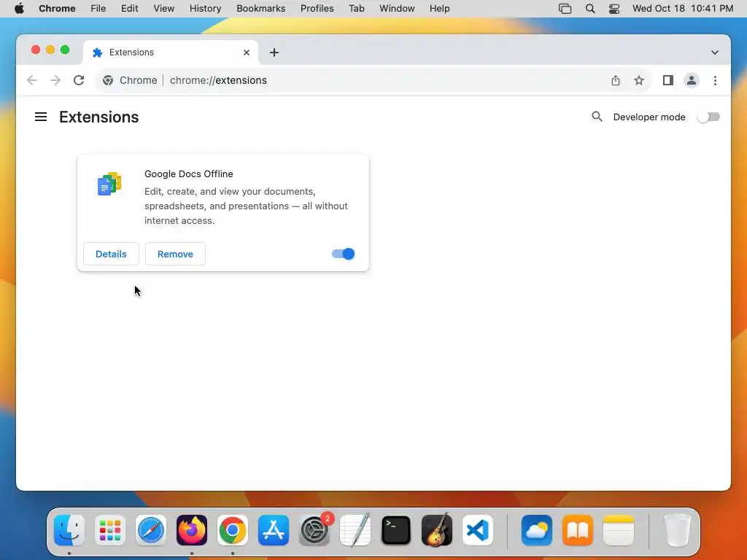Open the Weather app from the Dock
The height and width of the screenshot is (560, 747).
point(537,530)
